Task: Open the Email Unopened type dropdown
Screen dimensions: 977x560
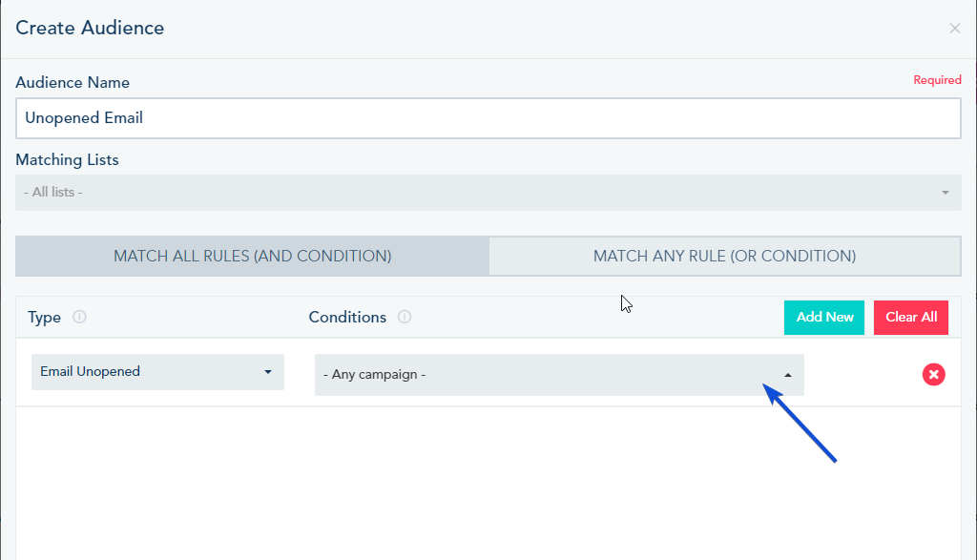Action: [157, 372]
